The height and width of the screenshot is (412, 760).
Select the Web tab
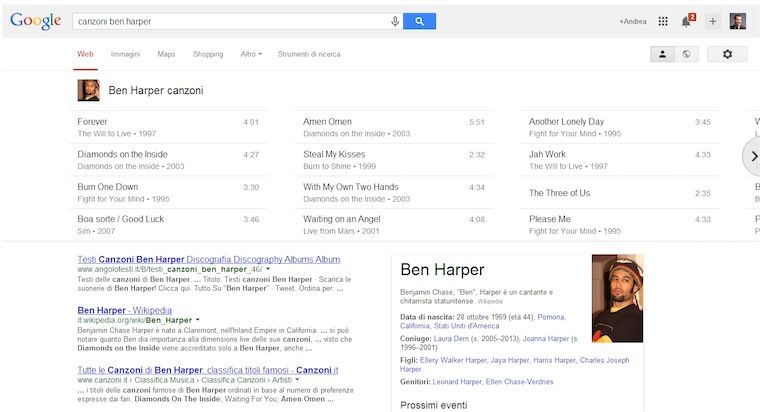[x=85, y=54]
